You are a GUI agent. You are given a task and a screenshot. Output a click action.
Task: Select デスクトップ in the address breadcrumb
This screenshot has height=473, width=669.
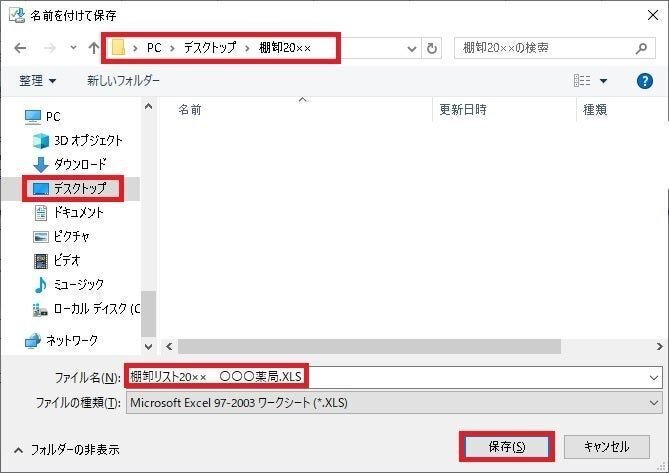pyautogui.click(x=209, y=48)
